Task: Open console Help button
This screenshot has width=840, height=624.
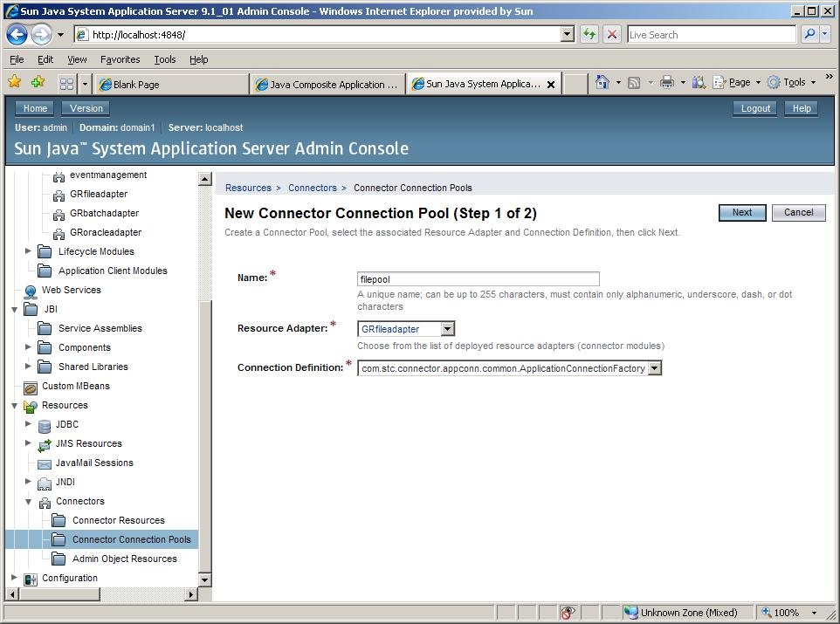Action: 801,108
